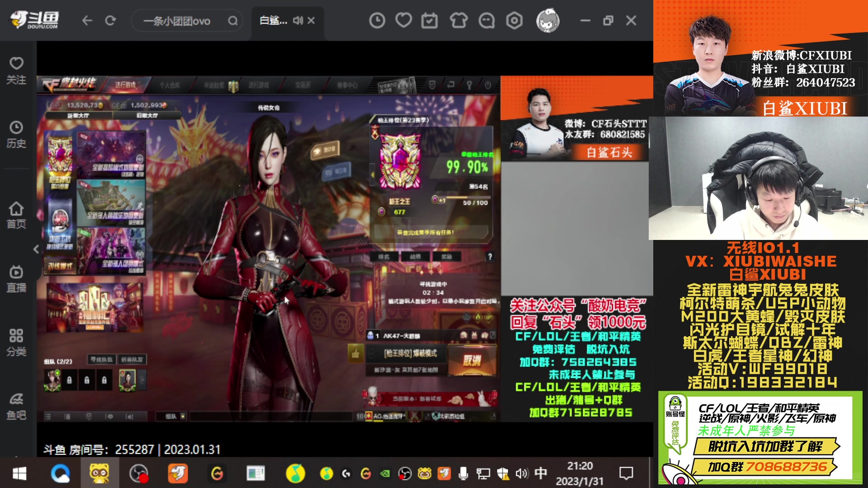The width and height of the screenshot is (868, 488).
Task: Open 分类 categories in the sidebar
Action: [x=16, y=343]
